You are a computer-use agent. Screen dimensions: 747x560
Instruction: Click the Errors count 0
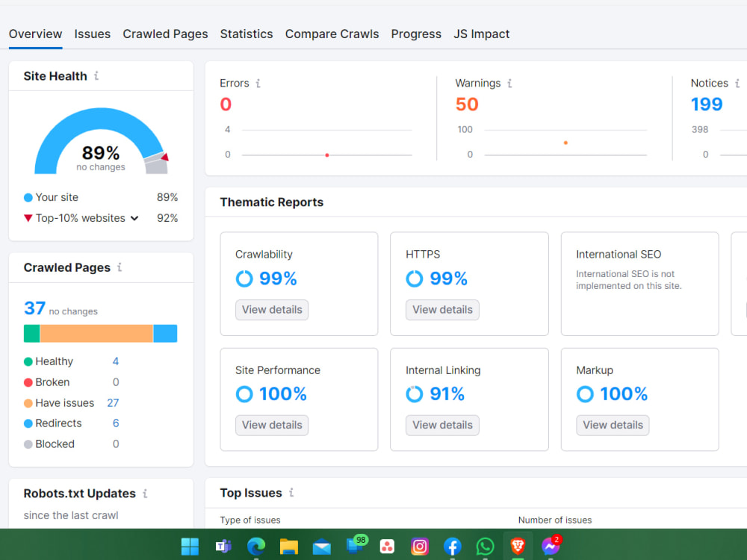226,105
